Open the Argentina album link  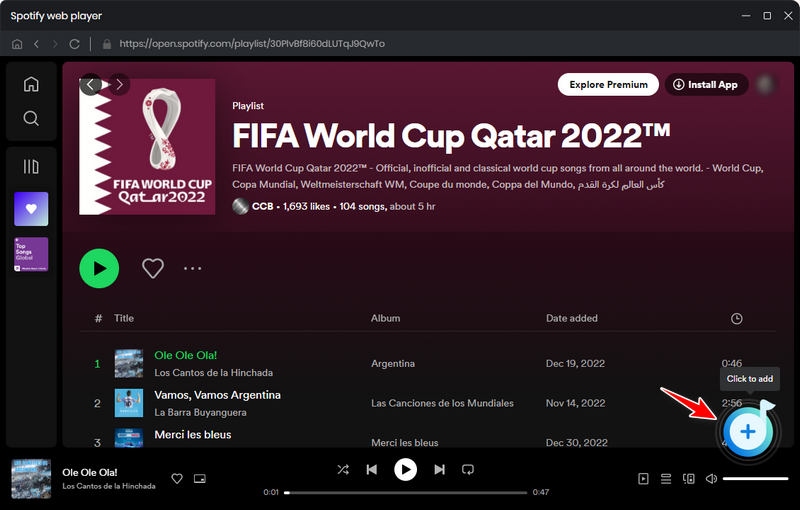tap(393, 364)
